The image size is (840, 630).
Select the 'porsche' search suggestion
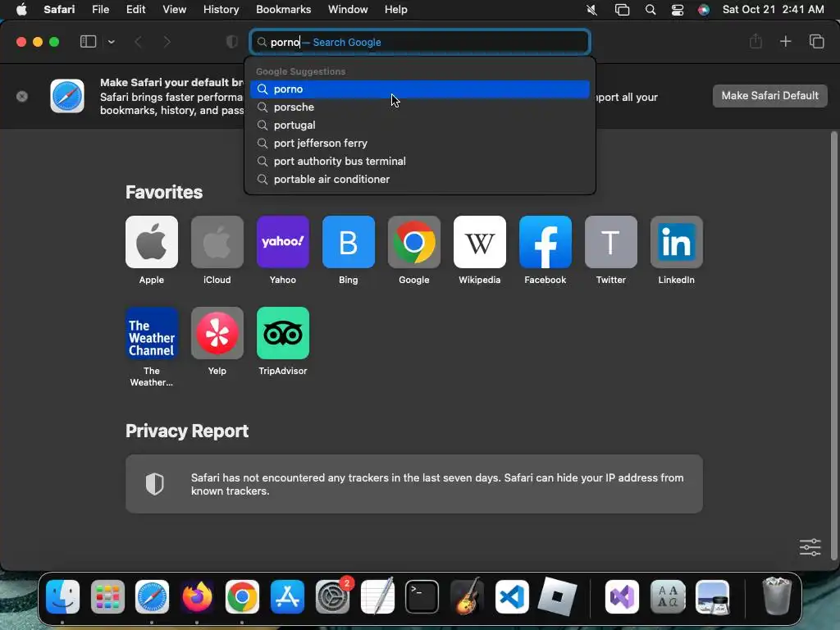tap(420, 107)
